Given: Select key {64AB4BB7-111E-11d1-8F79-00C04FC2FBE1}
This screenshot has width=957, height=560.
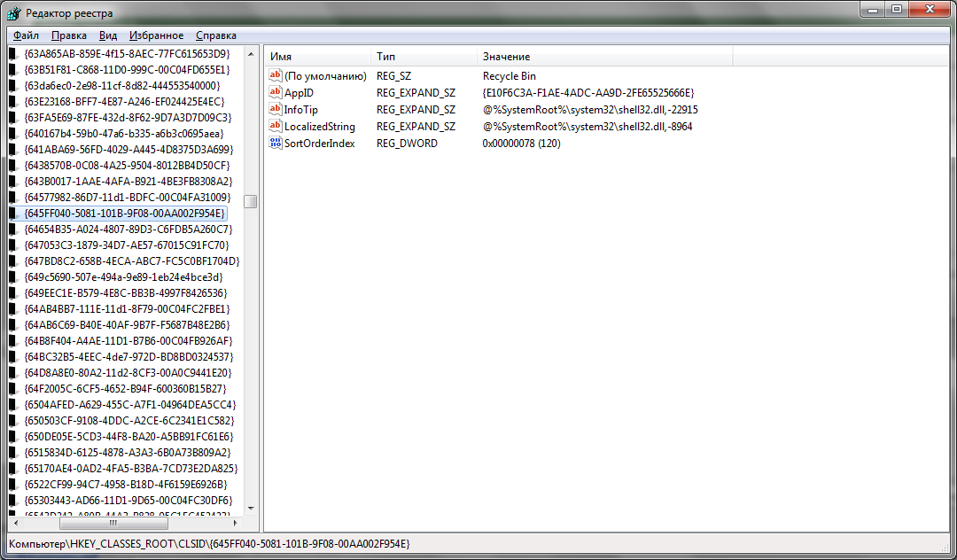Looking at the screenshot, I should pos(127,308).
